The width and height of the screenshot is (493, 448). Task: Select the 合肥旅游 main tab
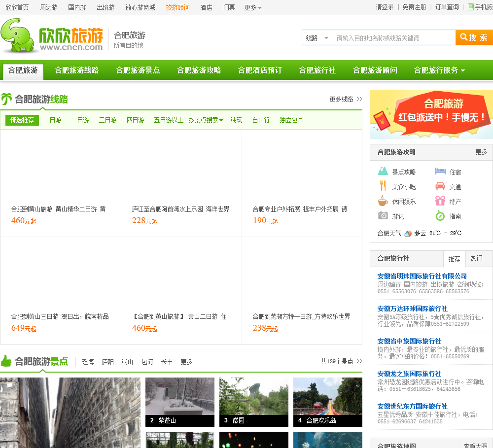(x=23, y=70)
